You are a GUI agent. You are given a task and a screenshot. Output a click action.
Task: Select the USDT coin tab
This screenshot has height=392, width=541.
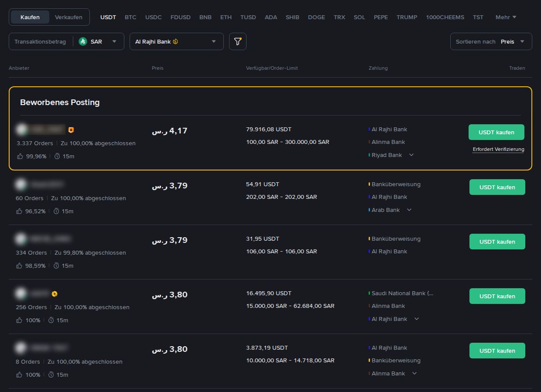tap(108, 17)
